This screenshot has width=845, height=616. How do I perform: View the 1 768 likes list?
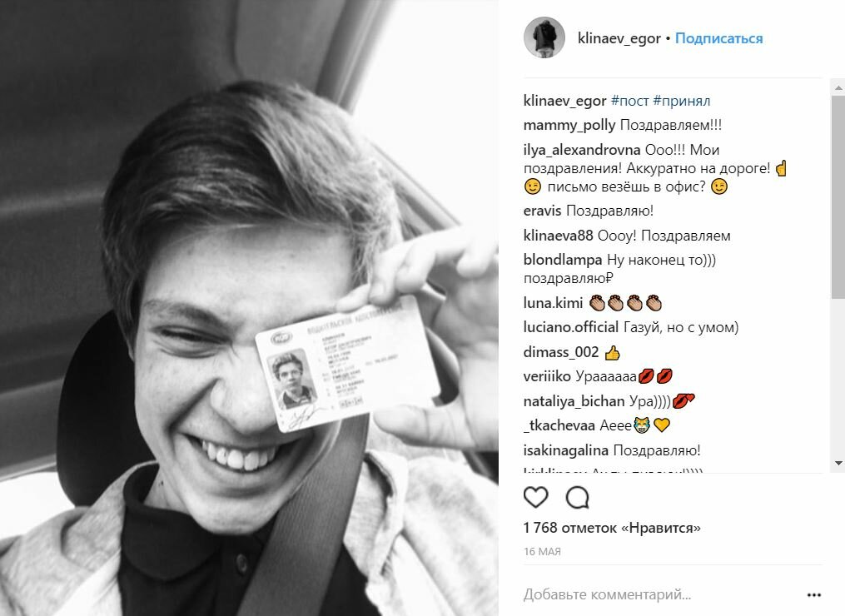612,528
